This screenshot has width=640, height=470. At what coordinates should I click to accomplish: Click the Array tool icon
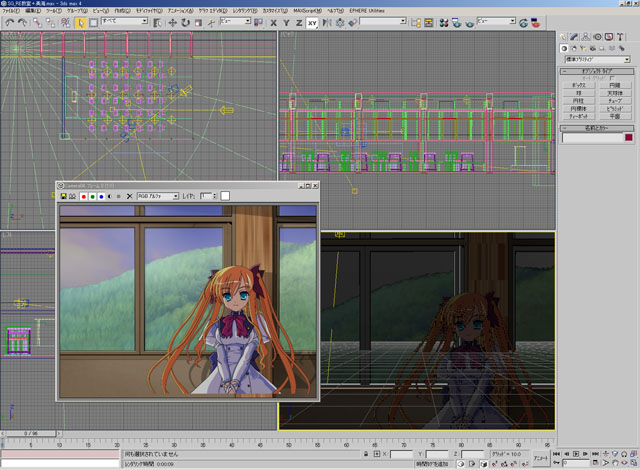click(x=340, y=23)
